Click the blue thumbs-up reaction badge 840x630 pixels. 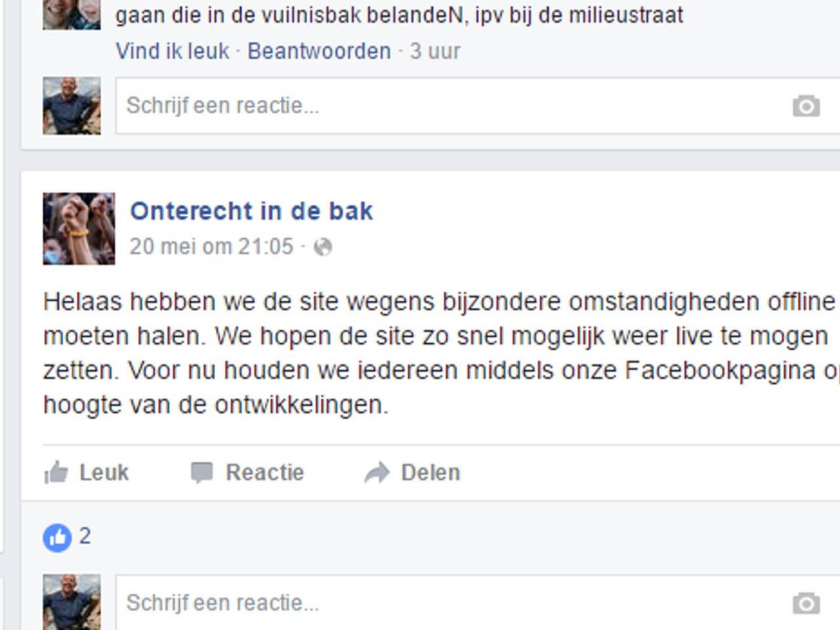(56, 537)
